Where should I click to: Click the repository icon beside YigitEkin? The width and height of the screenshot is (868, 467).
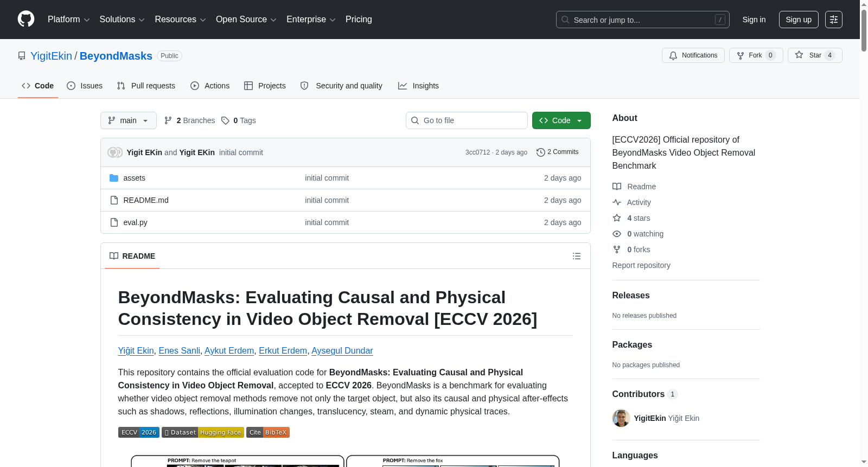coord(22,56)
